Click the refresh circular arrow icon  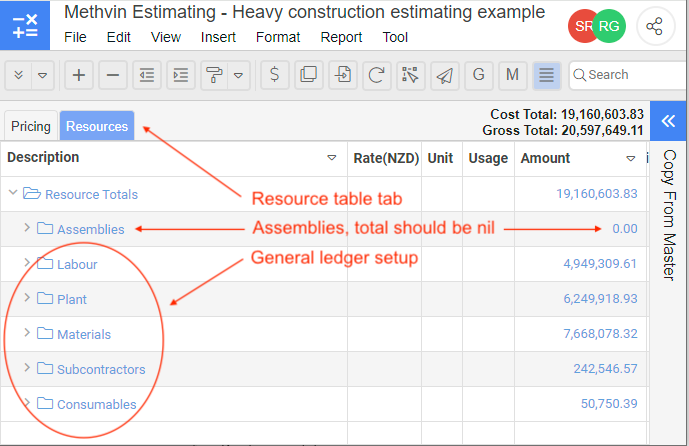tap(377, 75)
